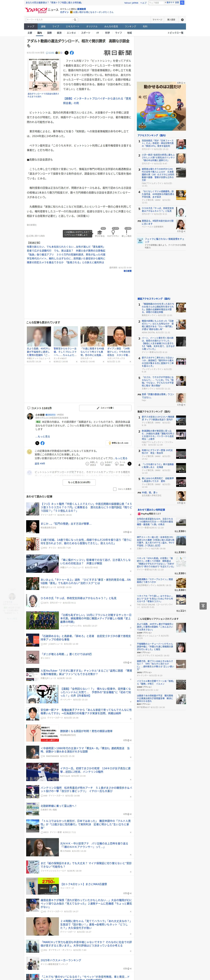210x980 pixels.
Task: Click the blue web search magnifier button
Action: click(182, 3)
